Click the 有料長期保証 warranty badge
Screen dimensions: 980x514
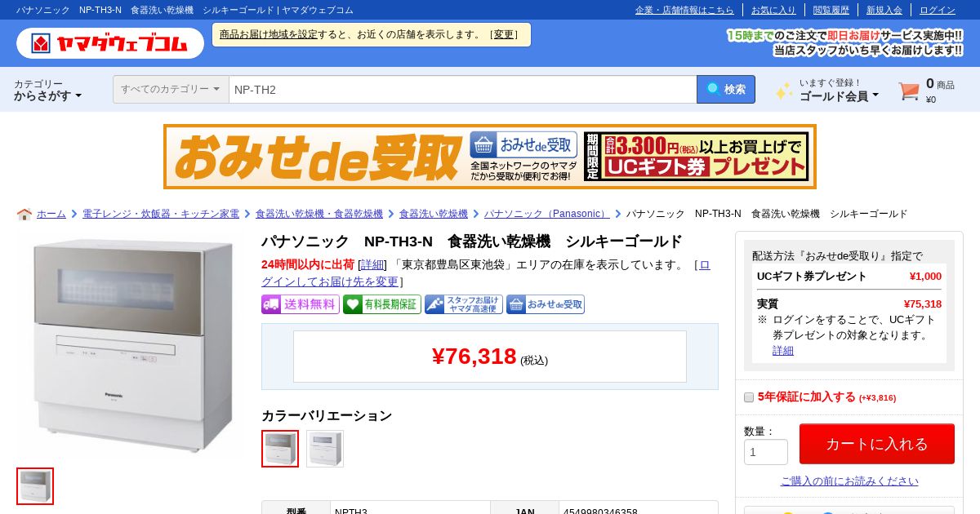pyautogui.click(x=382, y=304)
